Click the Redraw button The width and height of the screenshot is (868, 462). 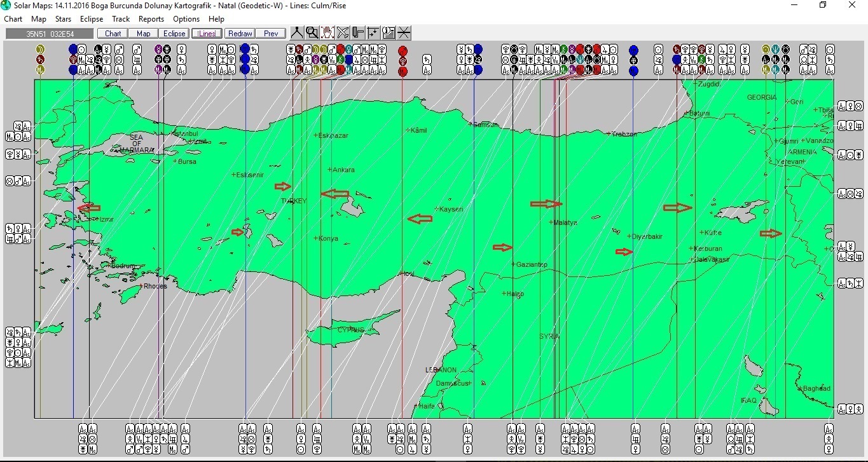(x=240, y=34)
